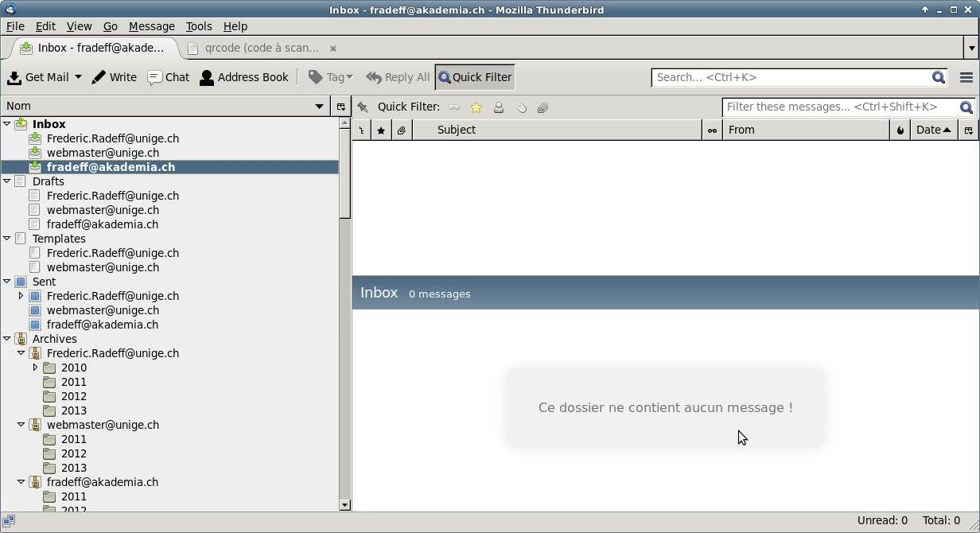
Task: Filter messages by Tags icon
Action: click(521, 107)
